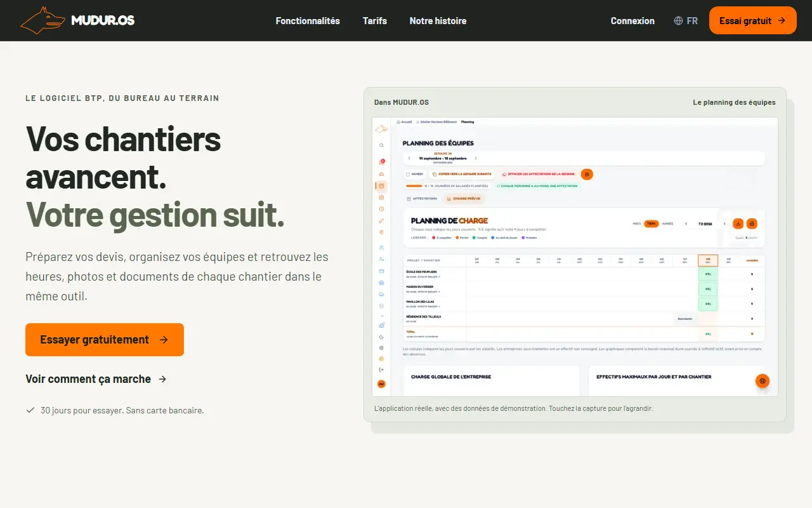
Task: Select the Trim period option
Action: pyautogui.click(x=651, y=224)
